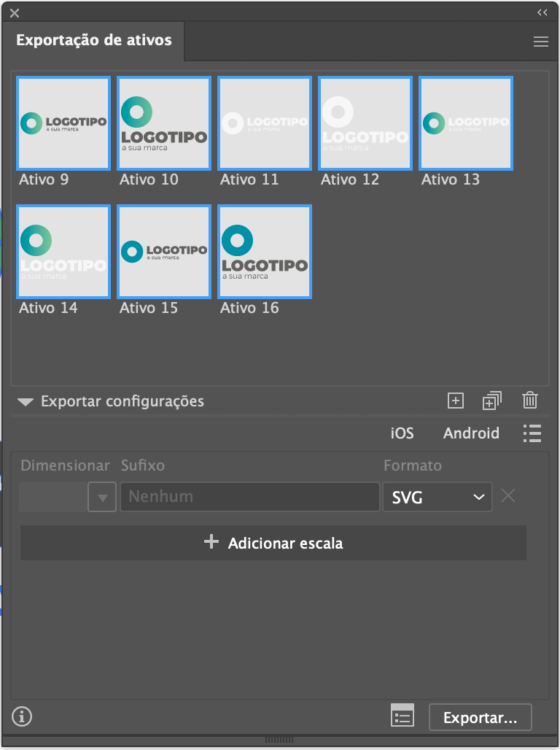Select the Ativo 10 thumbnail

164,123
